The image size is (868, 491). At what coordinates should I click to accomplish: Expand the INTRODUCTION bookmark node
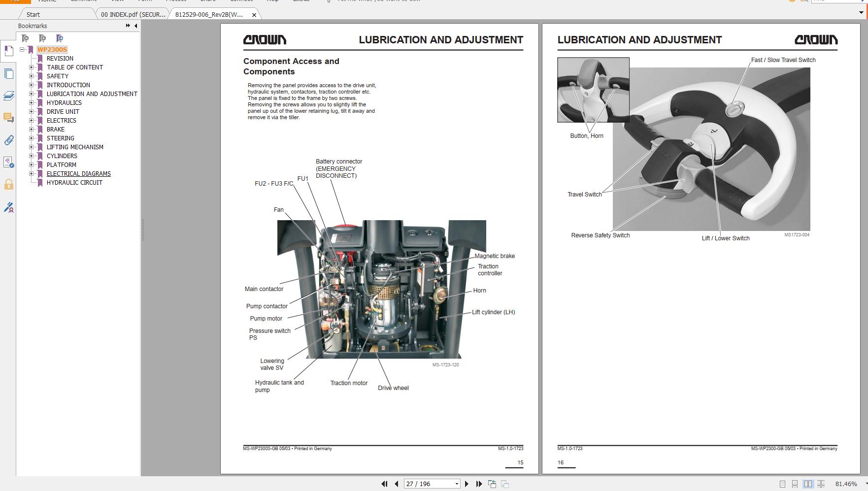pyautogui.click(x=32, y=85)
